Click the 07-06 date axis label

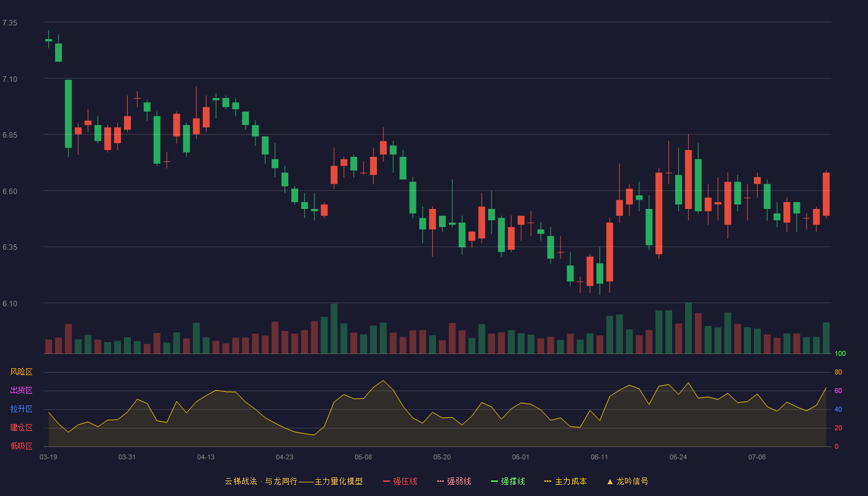(x=757, y=457)
